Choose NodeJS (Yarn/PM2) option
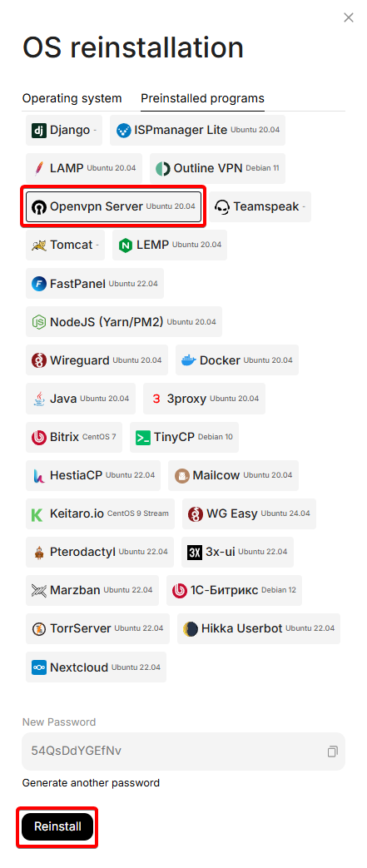 [x=124, y=321]
